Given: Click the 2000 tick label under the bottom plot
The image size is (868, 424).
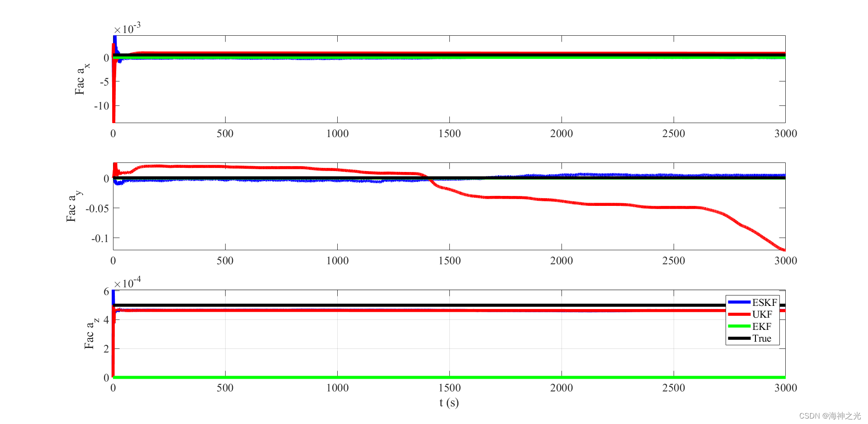Looking at the screenshot, I should (561, 388).
